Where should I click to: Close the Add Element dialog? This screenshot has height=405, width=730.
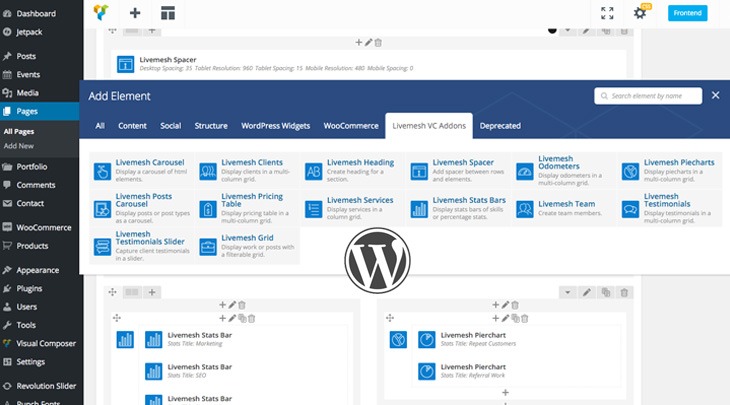pyautogui.click(x=715, y=95)
